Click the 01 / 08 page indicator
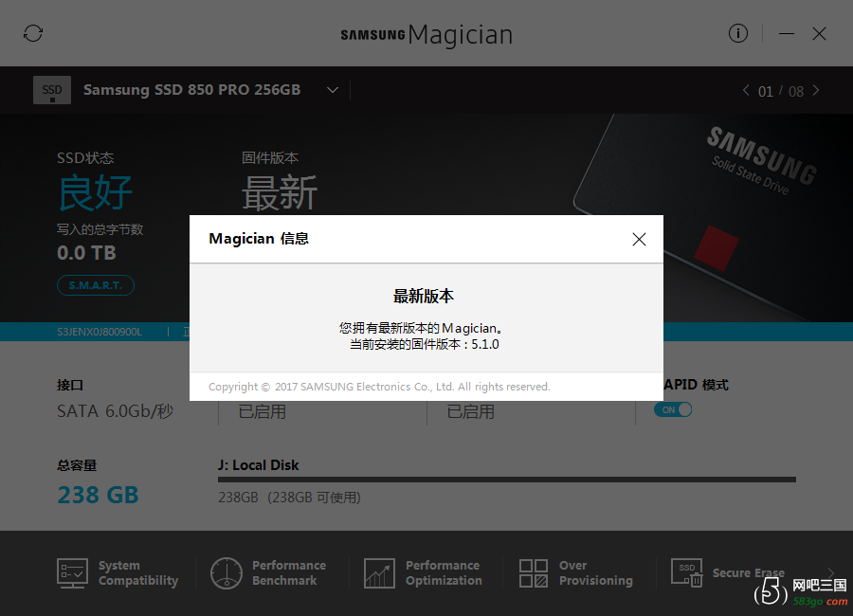This screenshot has height=616, width=853. 781,91
